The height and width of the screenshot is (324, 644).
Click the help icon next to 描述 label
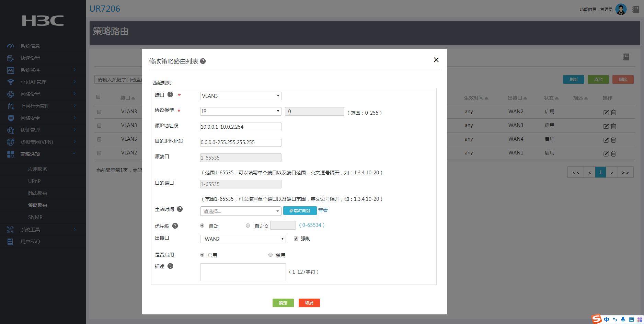tap(170, 266)
